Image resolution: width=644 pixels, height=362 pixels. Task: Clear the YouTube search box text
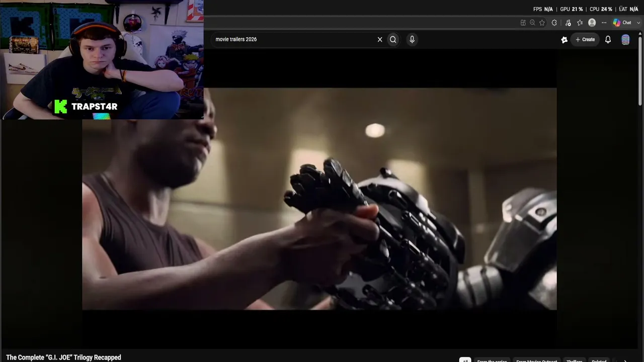(x=380, y=39)
